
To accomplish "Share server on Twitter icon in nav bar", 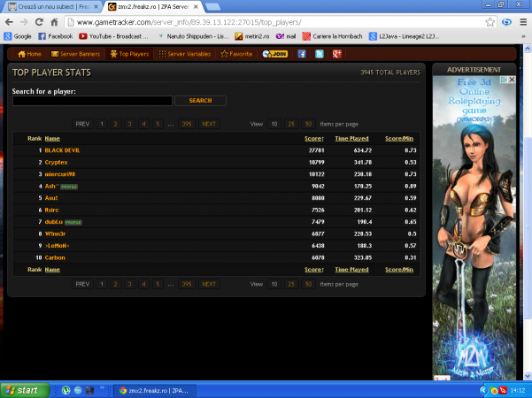I will pos(320,54).
